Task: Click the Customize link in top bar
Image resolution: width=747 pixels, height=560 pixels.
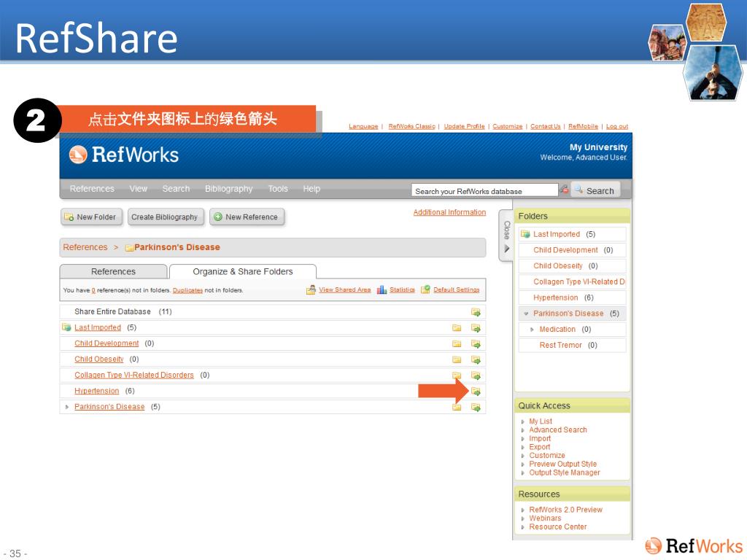Action: coord(508,126)
